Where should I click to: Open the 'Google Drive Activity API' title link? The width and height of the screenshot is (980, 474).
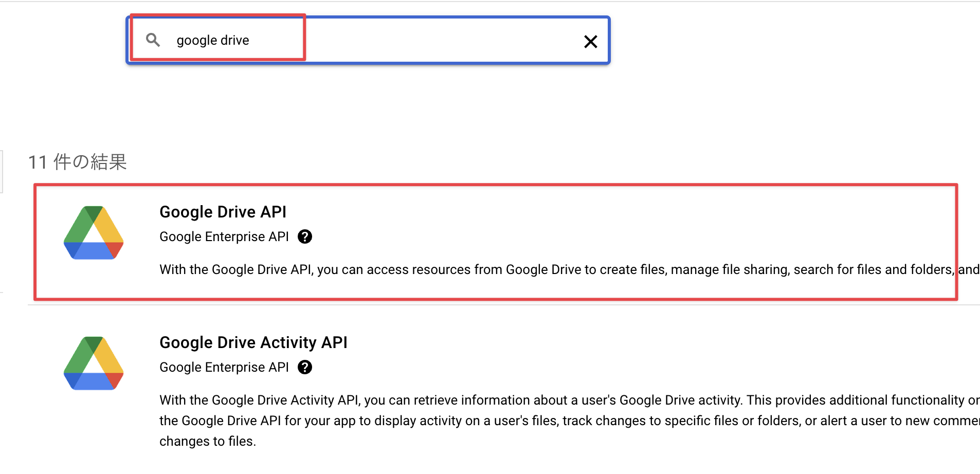(x=253, y=342)
